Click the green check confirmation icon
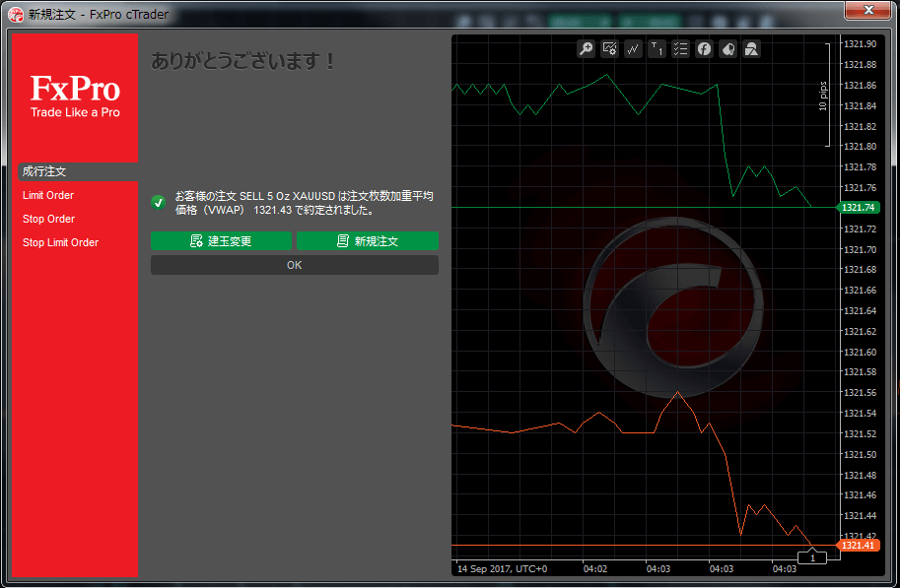 (x=159, y=203)
